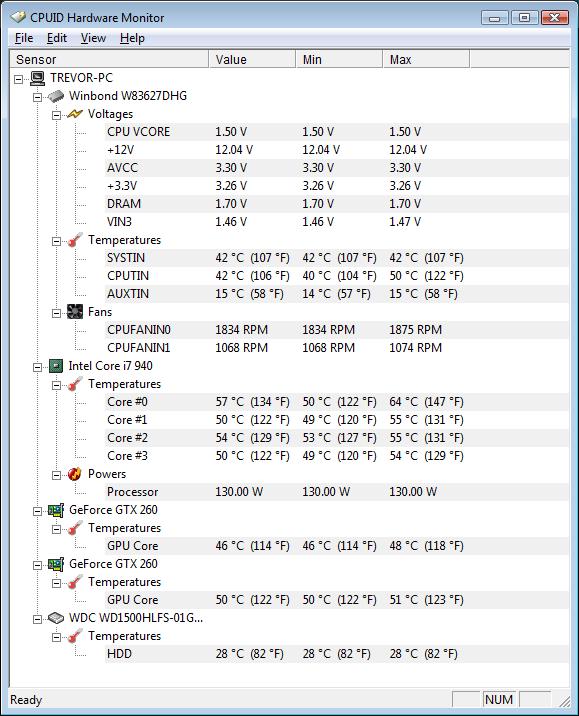
Task: Select the CPU VCORE voltage row
Action: tap(337, 132)
